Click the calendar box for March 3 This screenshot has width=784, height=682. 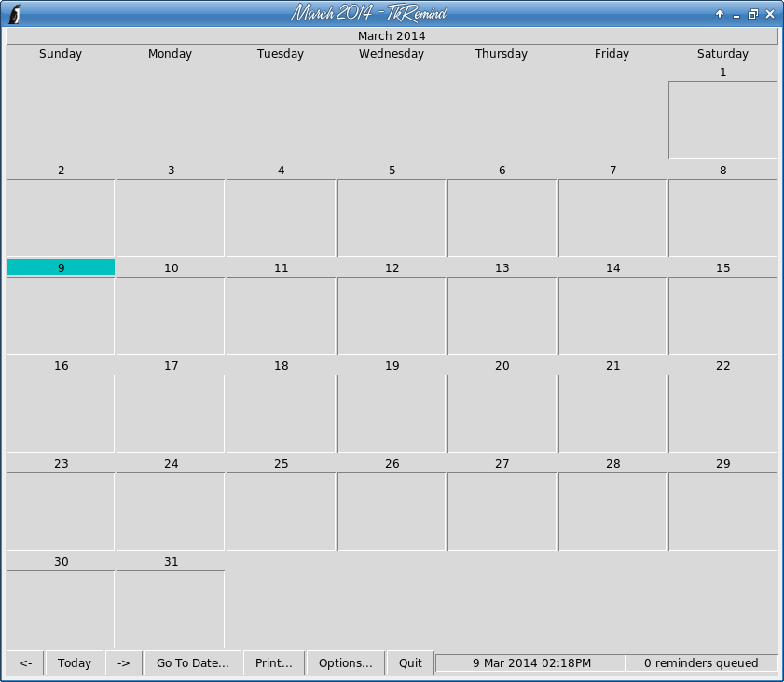click(x=171, y=218)
